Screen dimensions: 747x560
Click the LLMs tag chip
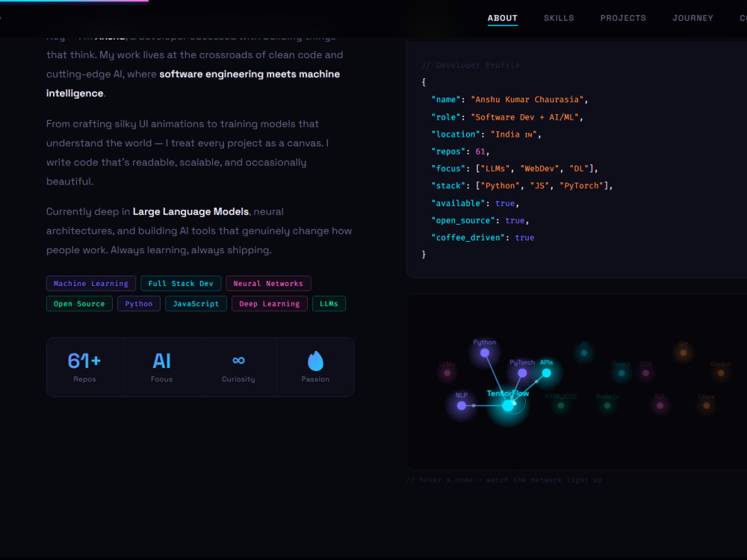pyautogui.click(x=329, y=304)
